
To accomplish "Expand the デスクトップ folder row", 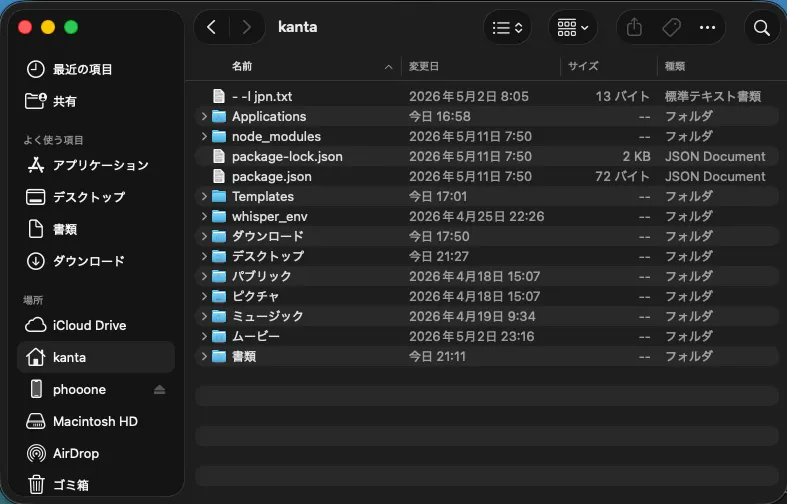I will point(204,256).
